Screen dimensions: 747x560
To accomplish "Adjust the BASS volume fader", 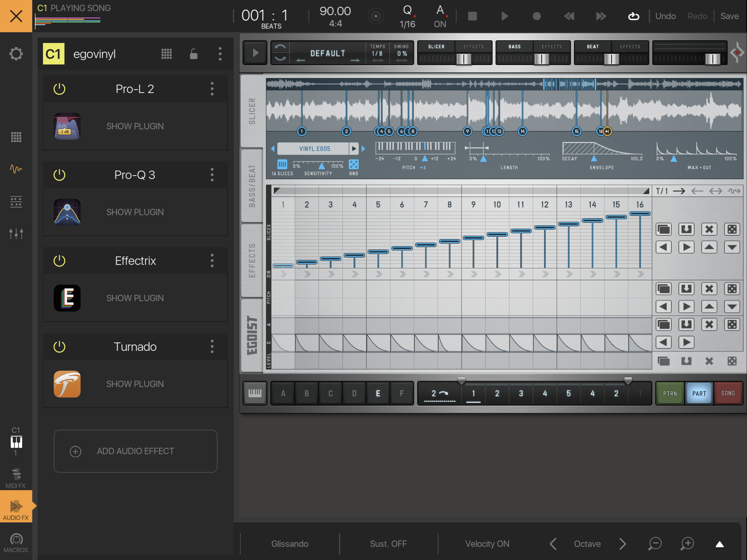I will (x=542, y=59).
